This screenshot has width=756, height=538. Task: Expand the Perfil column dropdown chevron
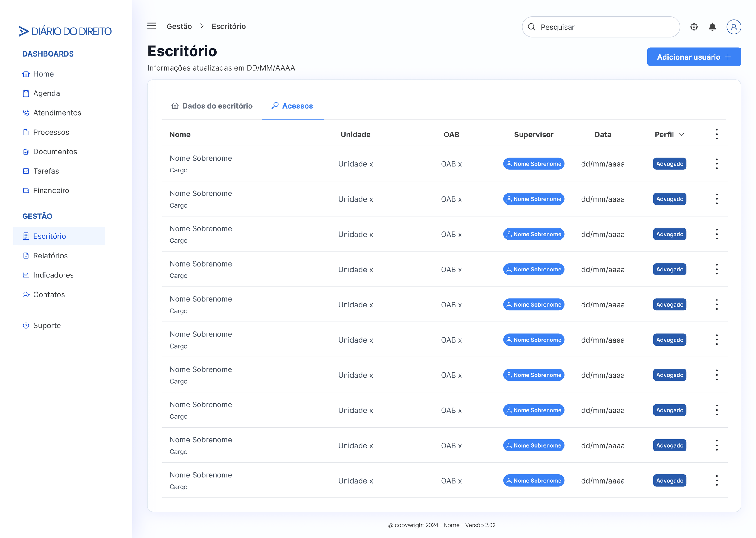pyautogui.click(x=681, y=134)
